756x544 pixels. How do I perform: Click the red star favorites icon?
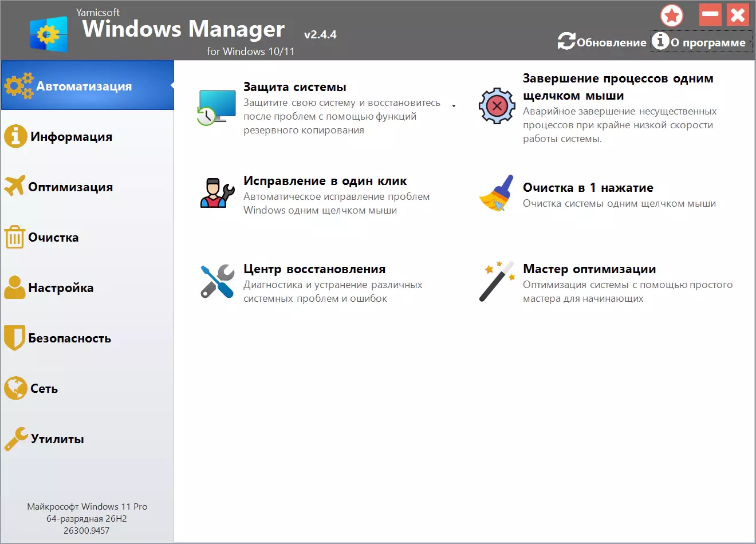(672, 15)
